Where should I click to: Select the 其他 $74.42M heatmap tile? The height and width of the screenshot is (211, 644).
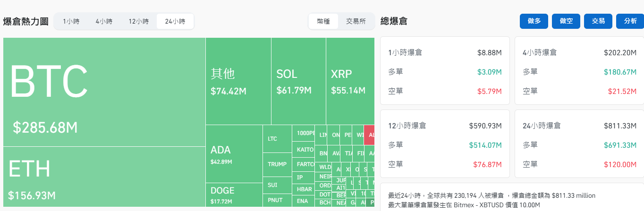pos(238,81)
